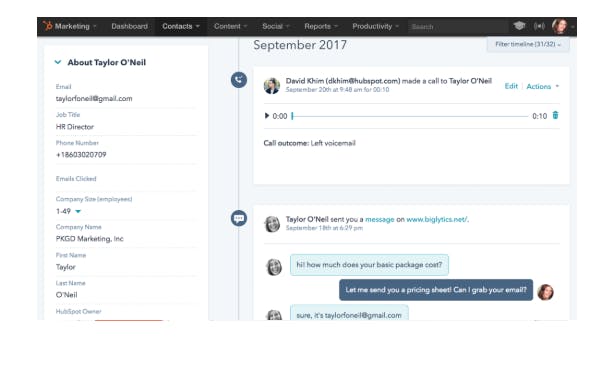Image resolution: width=614 pixels, height=372 pixels.
Task: Click Taylor O'Neil's avatar in message header
Action: (x=272, y=224)
